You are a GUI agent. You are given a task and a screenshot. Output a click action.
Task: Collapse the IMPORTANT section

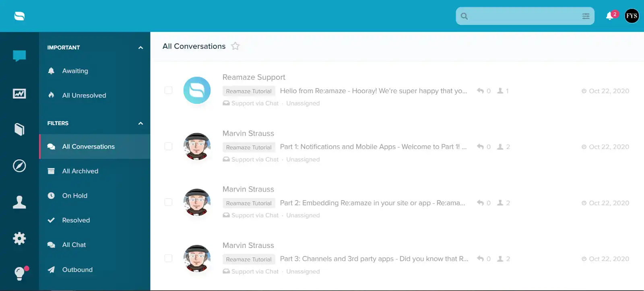click(140, 47)
